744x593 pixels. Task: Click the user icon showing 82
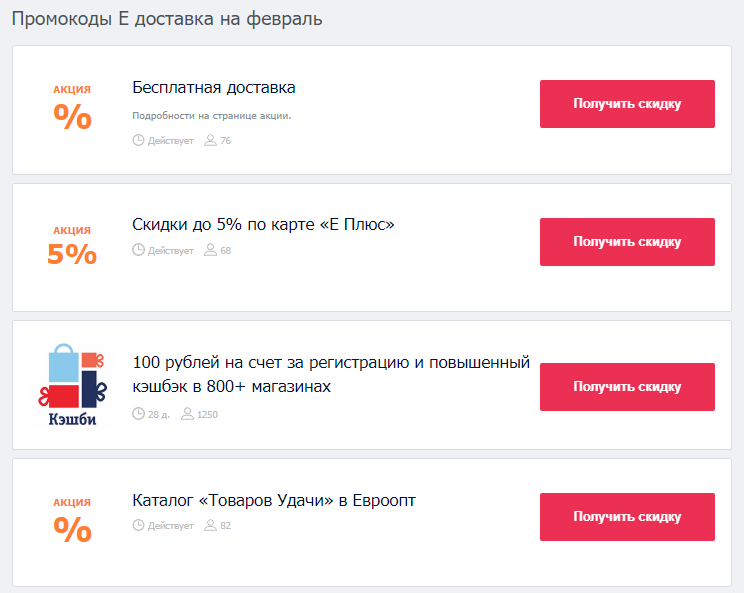point(210,525)
